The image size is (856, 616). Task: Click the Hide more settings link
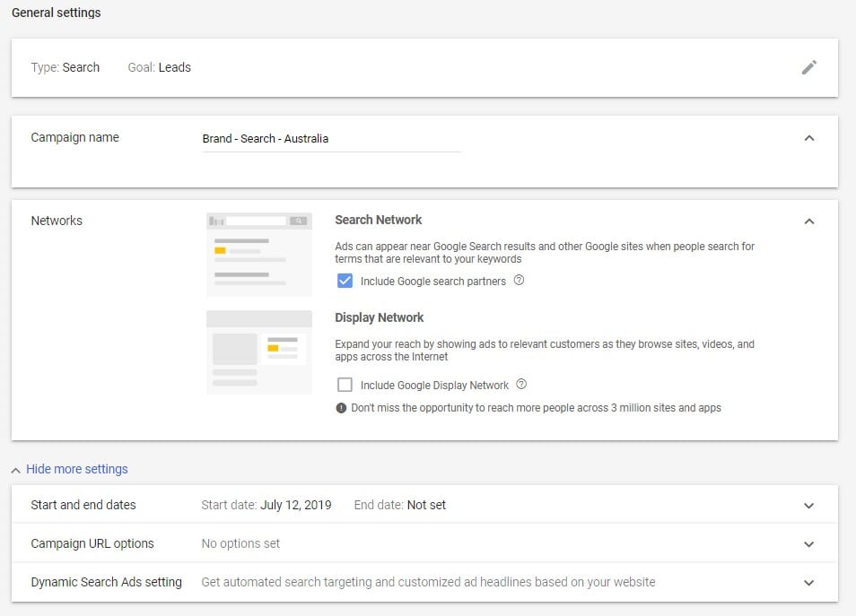[x=77, y=469]
